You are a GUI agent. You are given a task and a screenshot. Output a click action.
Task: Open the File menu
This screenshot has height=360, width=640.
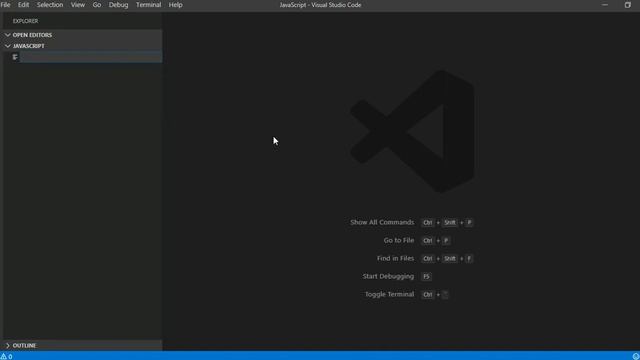point(6,5)
